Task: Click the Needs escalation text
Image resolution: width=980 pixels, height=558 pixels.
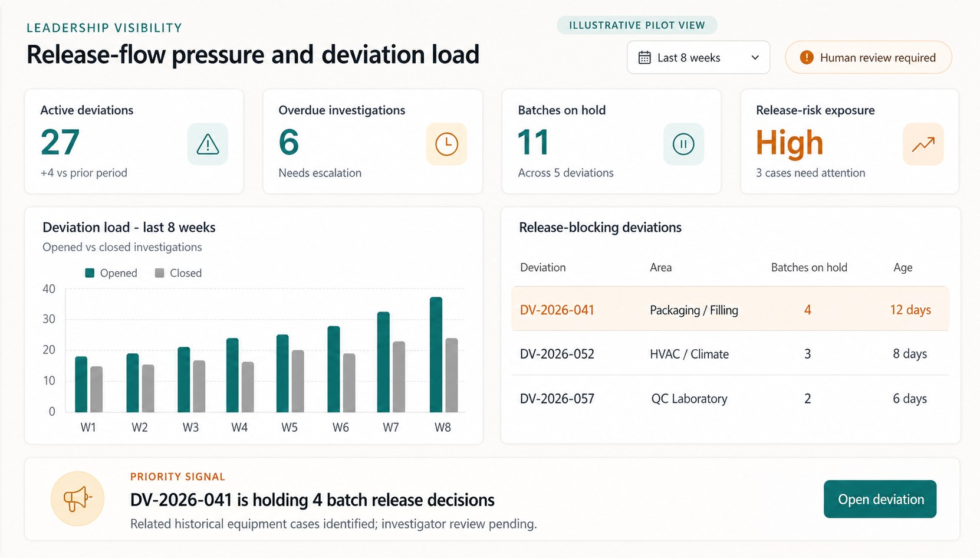Action: coord(320,173)
